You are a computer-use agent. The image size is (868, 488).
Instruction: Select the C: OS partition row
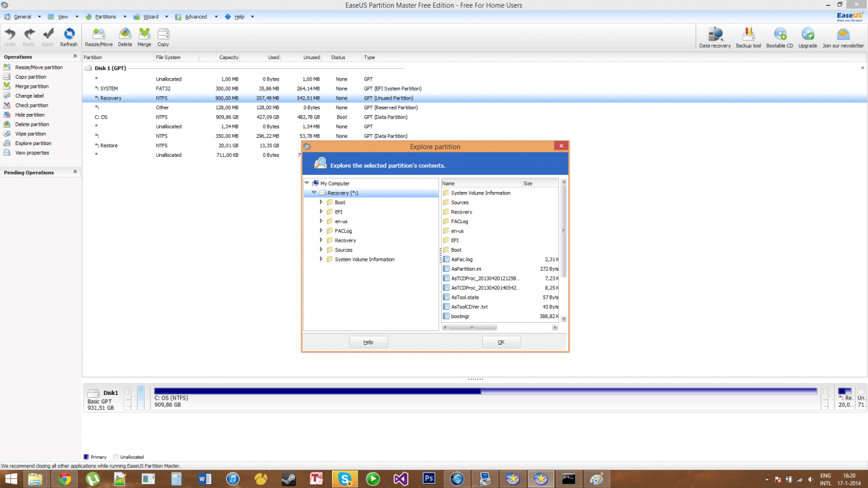474,117
